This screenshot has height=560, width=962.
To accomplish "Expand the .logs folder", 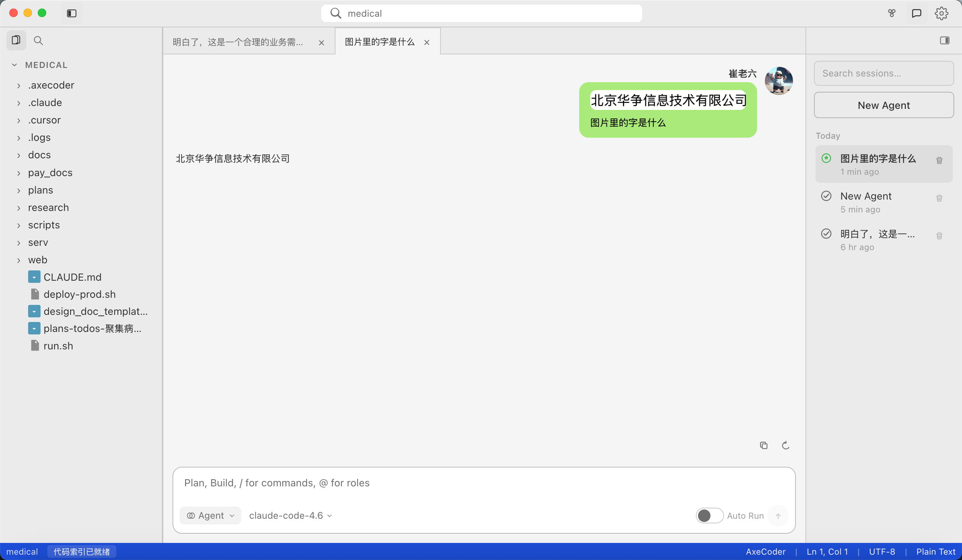I will click(18, 138).
